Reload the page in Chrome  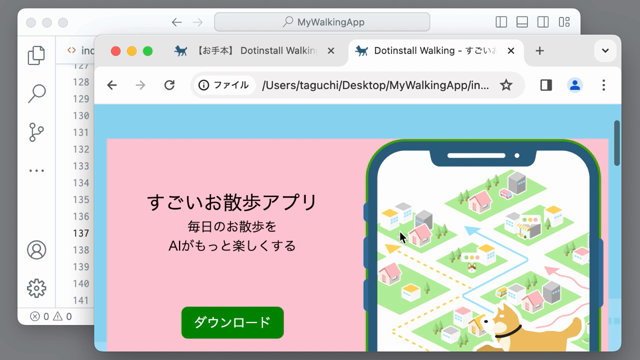point(169,85)
